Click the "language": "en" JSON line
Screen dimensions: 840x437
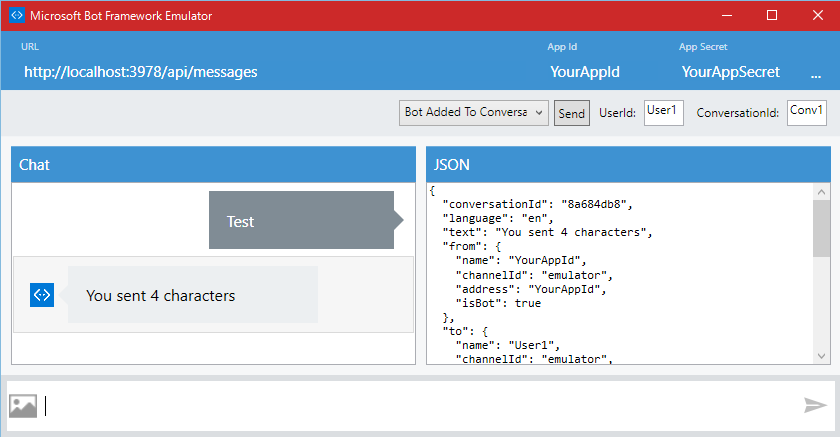(498, 218)
